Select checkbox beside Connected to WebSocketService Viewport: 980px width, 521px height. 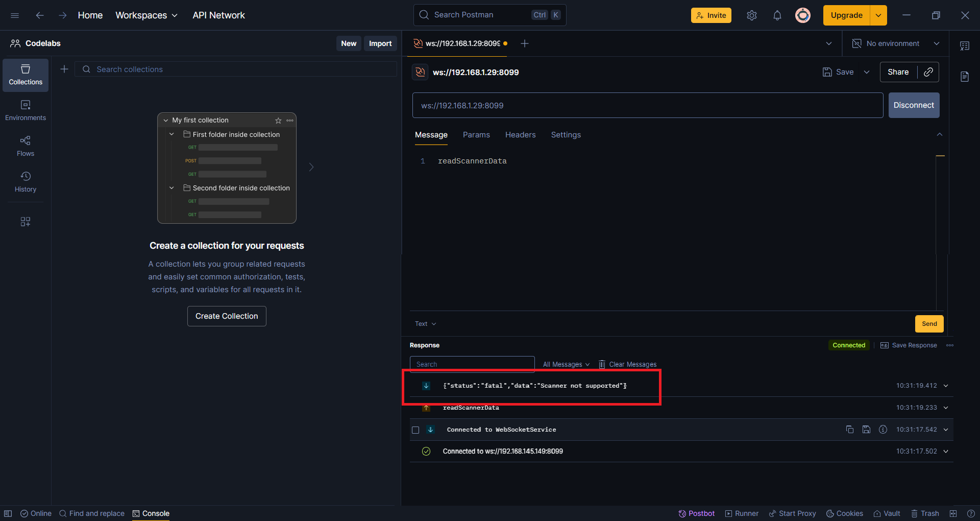pos(415,430)
